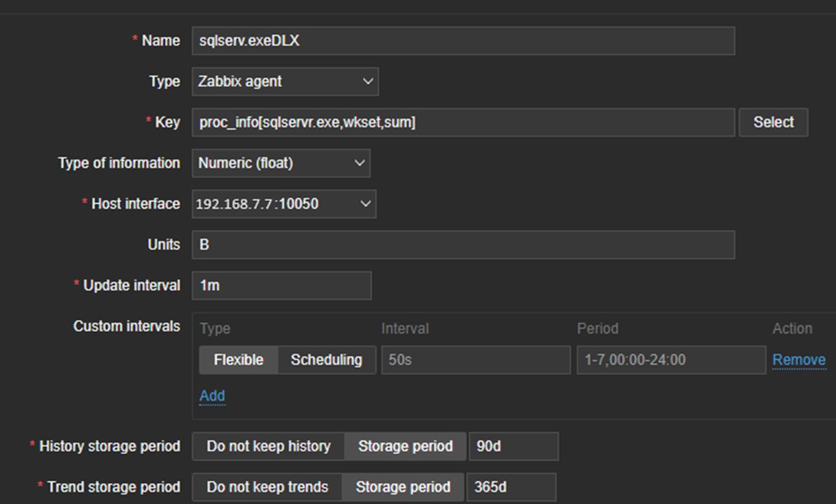
Task: Click the Period field 1-7,00:00-24:00
Action: click(671, 360)
